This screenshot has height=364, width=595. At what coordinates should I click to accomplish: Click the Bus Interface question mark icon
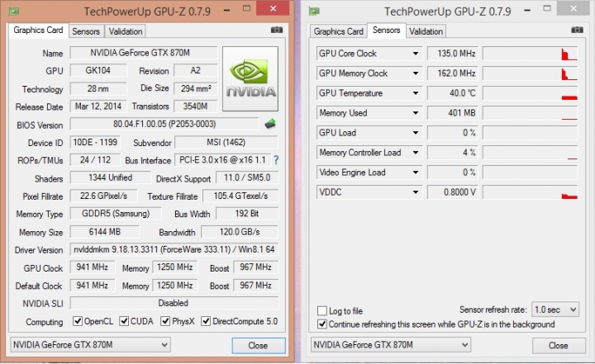[276, 160]
